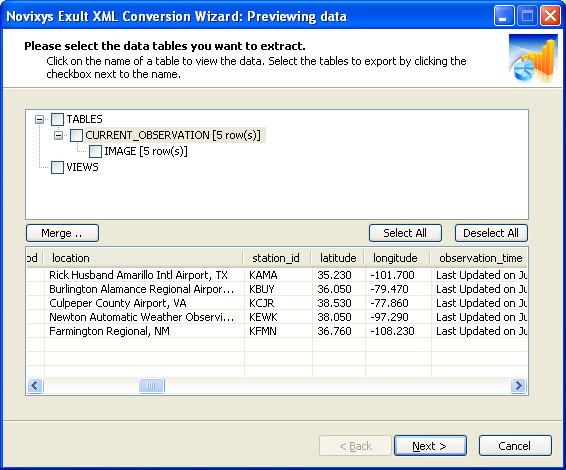Click the KFMN station_id cell

pyautogui.click(x=278, y=331)
